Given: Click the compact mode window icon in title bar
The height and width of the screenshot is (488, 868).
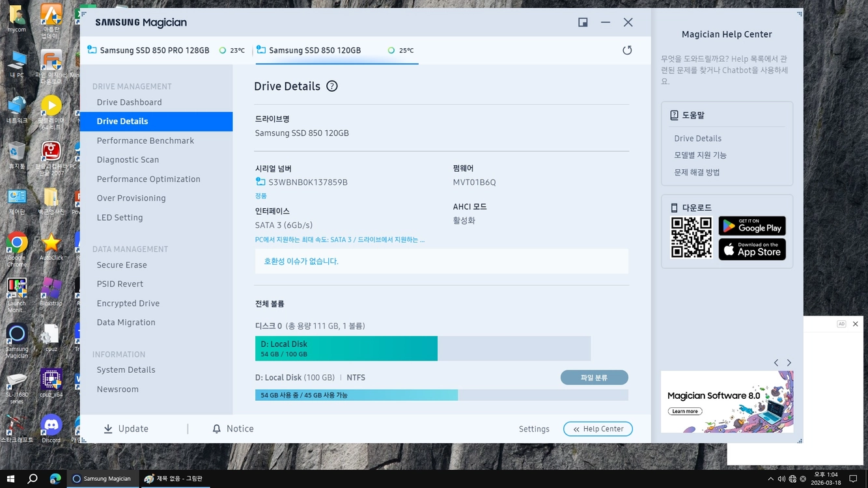Looking at the screenshot, I should [x=583, y=22].
